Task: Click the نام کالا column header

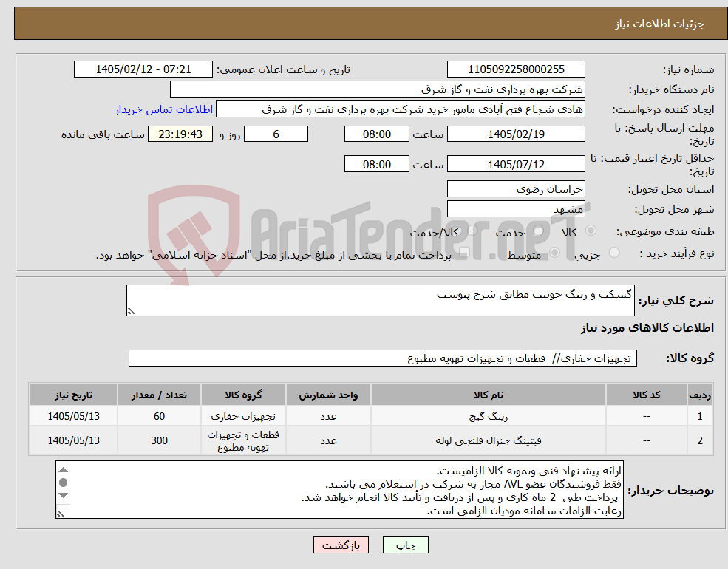Action: tap(488, 395)
